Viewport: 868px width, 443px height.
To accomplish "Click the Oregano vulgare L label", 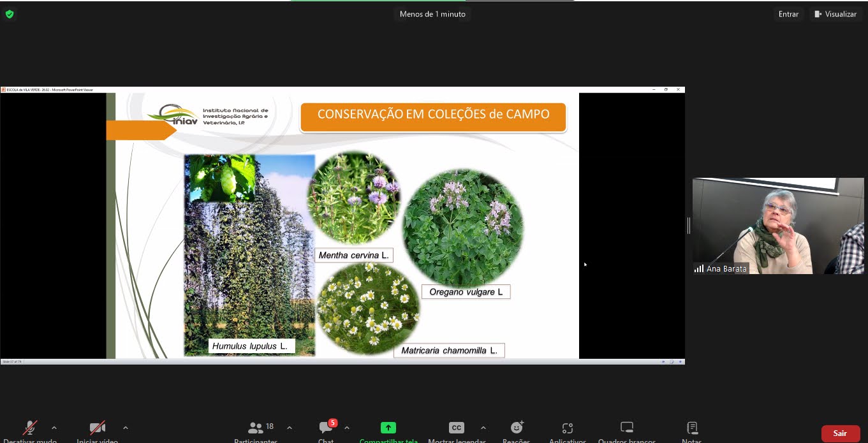I will pyautogui.click(x=466, y=292).
